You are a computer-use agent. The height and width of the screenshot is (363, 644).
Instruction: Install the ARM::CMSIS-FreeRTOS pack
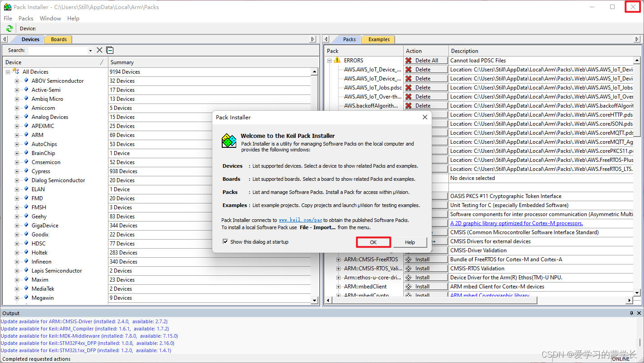tap(426, 259)
